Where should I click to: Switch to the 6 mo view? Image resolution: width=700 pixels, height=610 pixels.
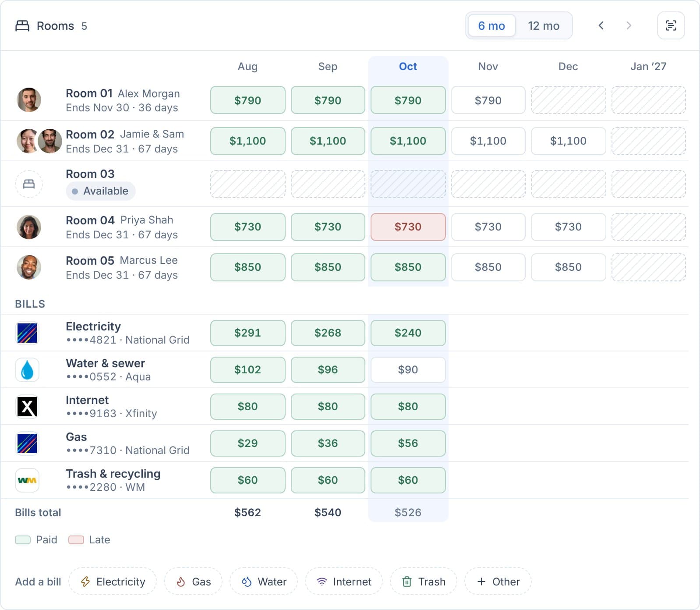point(491,26)
